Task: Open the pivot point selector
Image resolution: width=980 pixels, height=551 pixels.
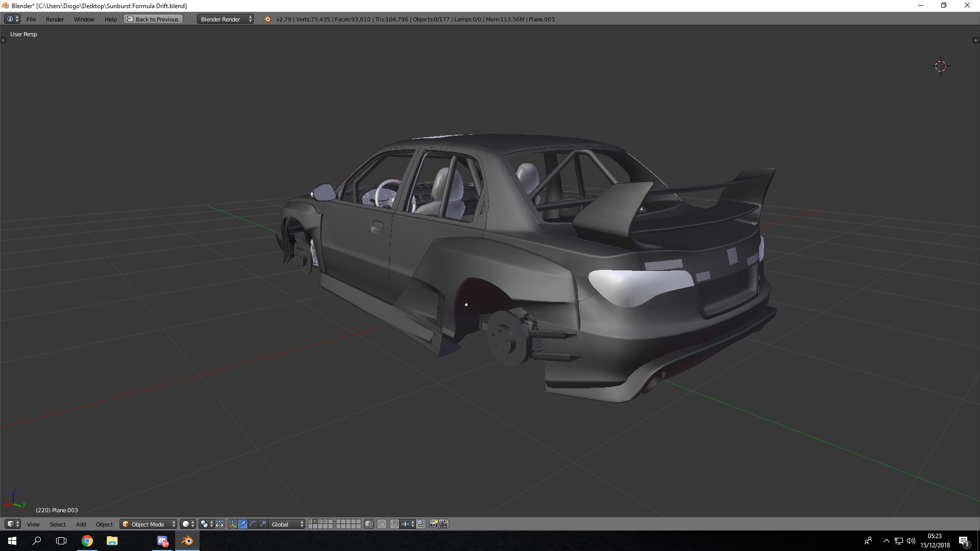Action: click(x=206, y=524)
